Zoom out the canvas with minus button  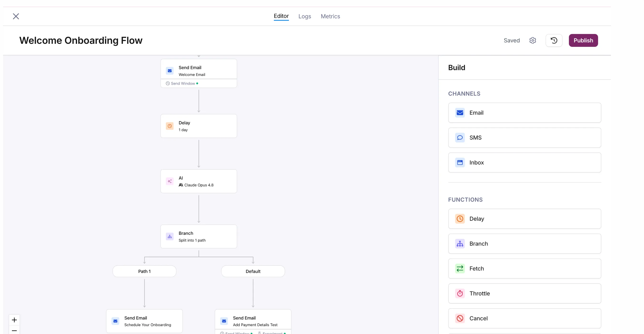point(14,330)
